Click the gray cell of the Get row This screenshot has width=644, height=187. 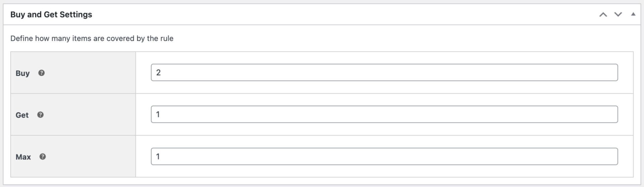tap(73, 114)
